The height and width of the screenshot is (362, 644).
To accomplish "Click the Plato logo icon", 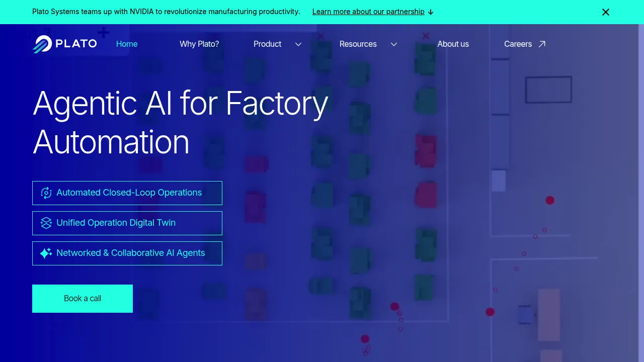I will (x=42, y=44).
